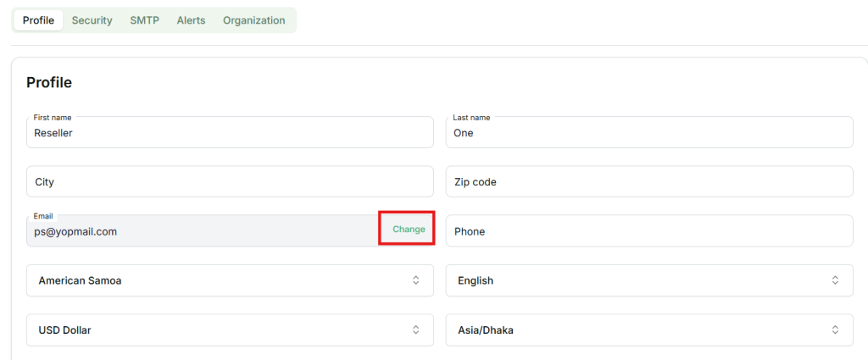Select the Organization tab
Image resolution: width=868 pixels, height=360 pixels.
click(253, 20)
